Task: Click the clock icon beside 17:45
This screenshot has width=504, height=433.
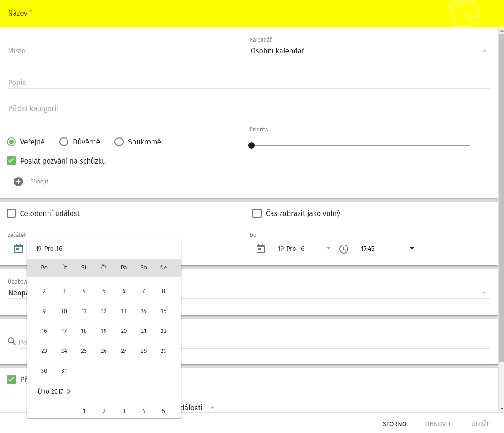Action: pyautogui.click(x=344, y=249)
